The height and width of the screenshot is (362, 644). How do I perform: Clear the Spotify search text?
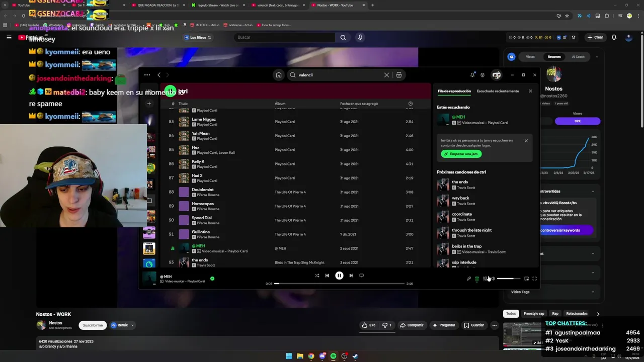(386, 75)
